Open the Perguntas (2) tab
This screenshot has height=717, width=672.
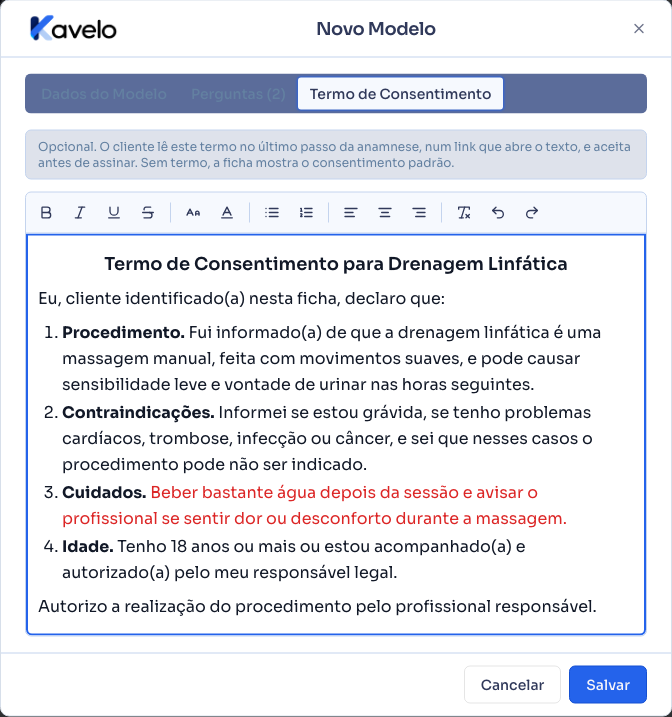point(238,94)
